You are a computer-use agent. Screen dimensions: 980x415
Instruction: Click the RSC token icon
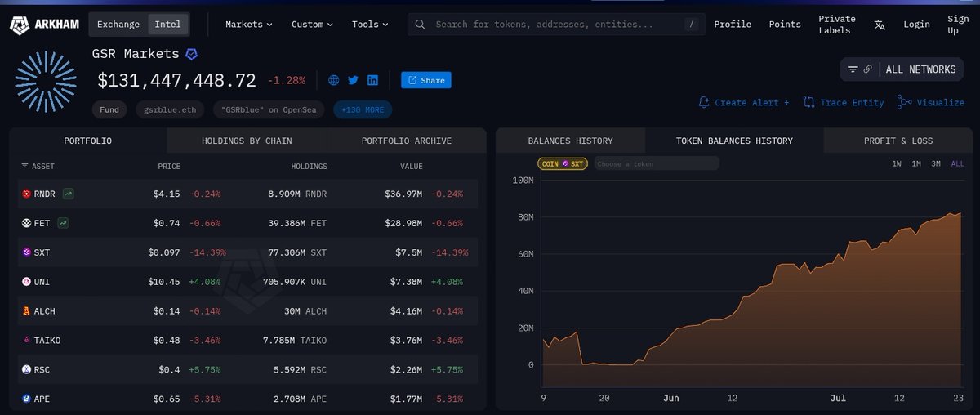pyautogui.click(x=26, y=370)
